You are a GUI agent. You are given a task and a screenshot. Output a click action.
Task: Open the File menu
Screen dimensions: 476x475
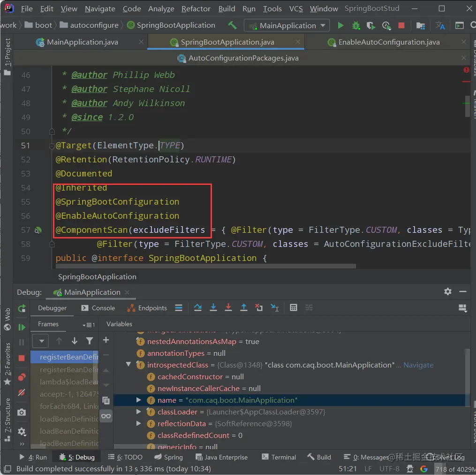(27, 8)
